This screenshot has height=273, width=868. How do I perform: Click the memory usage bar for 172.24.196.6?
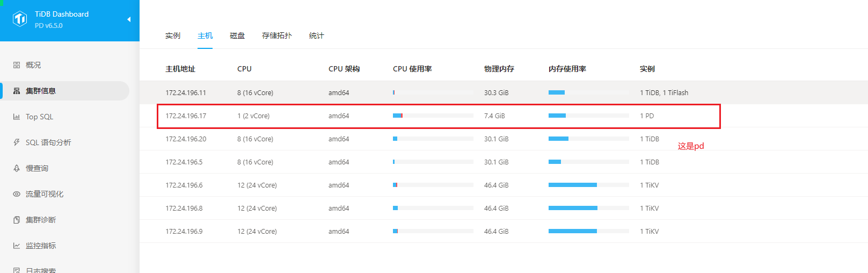point(589,185)
